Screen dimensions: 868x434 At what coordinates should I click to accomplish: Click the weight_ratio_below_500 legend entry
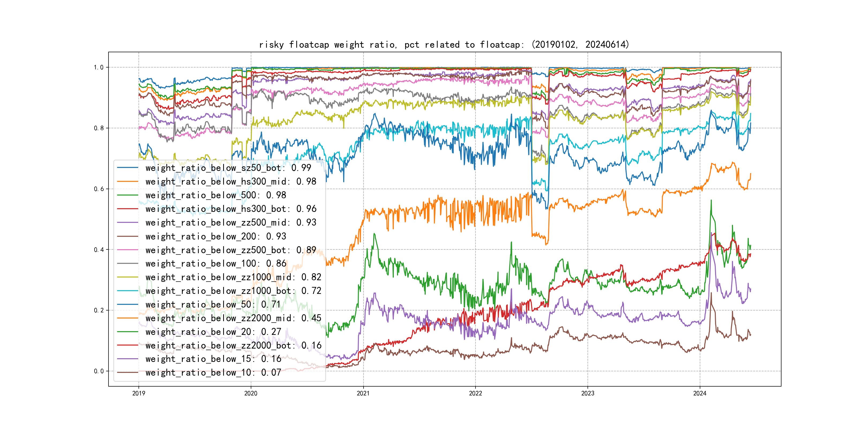(216, 195)
